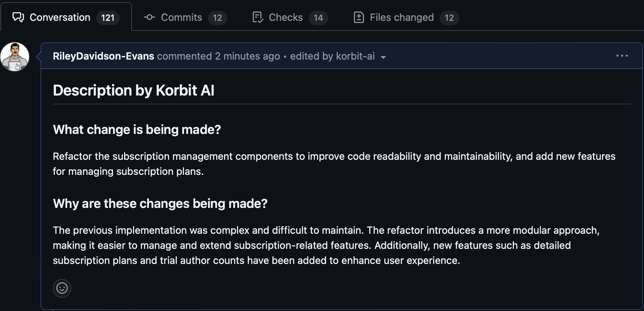644x311 pixels.
Task: Click heading What change is being made?
Action: [x=137, y=129]
